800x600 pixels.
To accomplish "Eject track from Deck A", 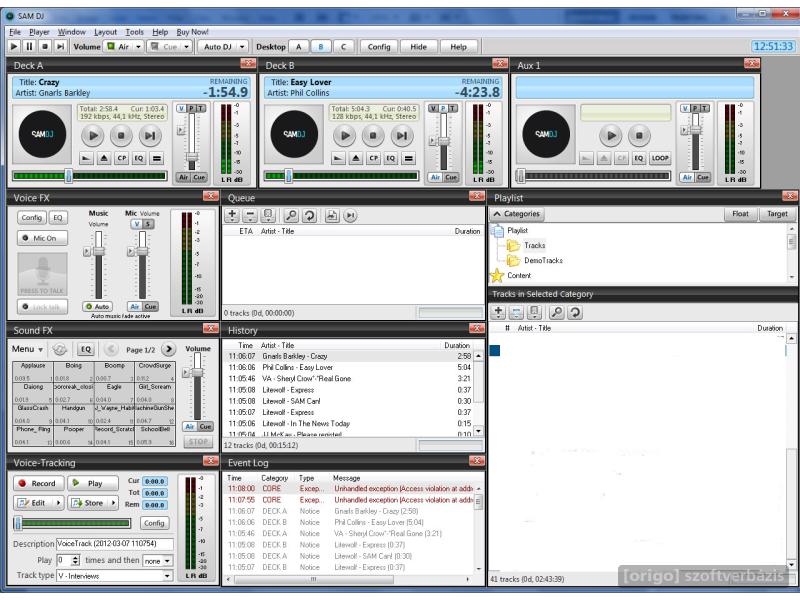I will coord(104,158).
